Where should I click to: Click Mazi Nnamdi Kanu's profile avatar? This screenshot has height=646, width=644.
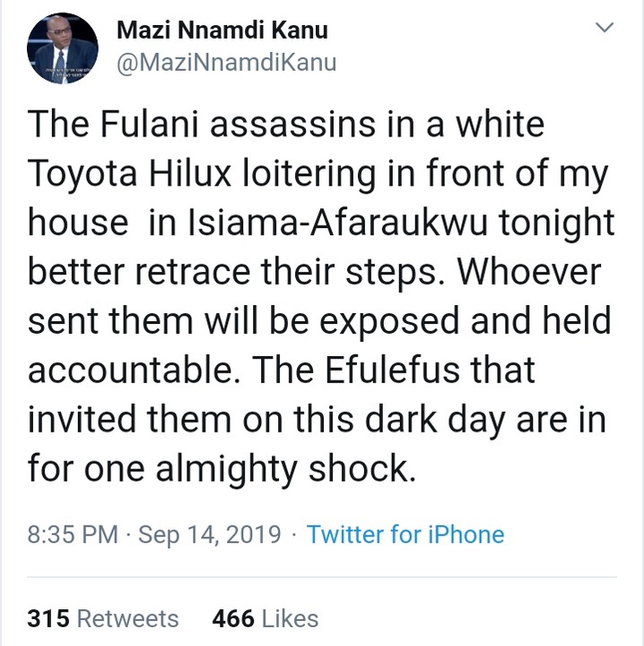coord(61,49)
